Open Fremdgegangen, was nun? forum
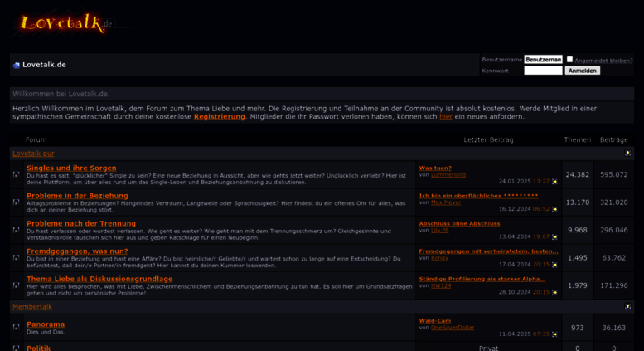This screenshot has width=644, height=351. (77, 251)
